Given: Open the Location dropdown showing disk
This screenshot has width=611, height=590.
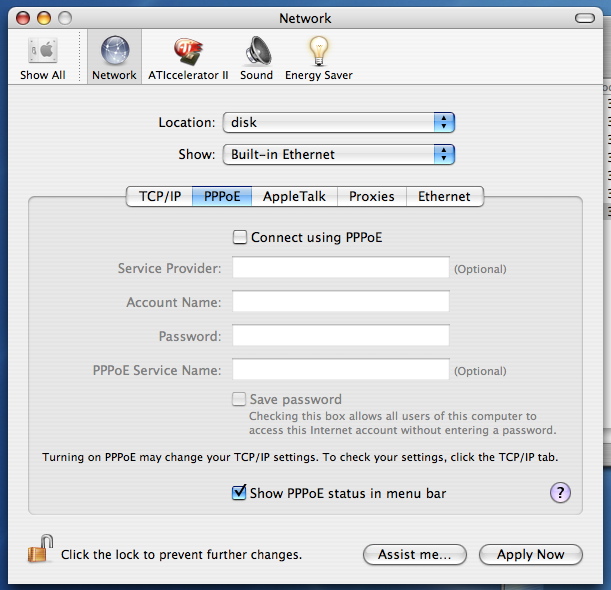Looking at the screenshot, I should pos(339,122).
